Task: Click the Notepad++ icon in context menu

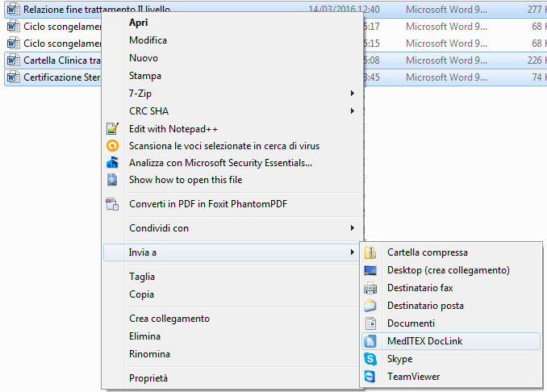Action: [112, 129]
